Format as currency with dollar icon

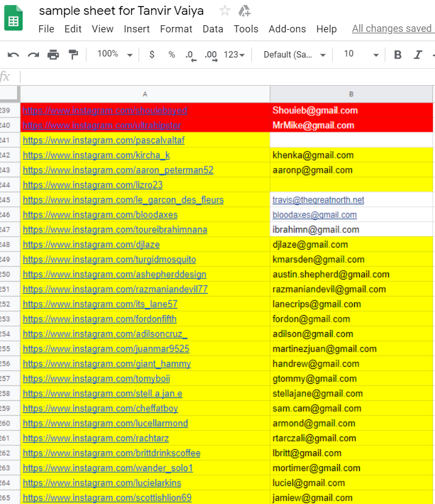152,55
